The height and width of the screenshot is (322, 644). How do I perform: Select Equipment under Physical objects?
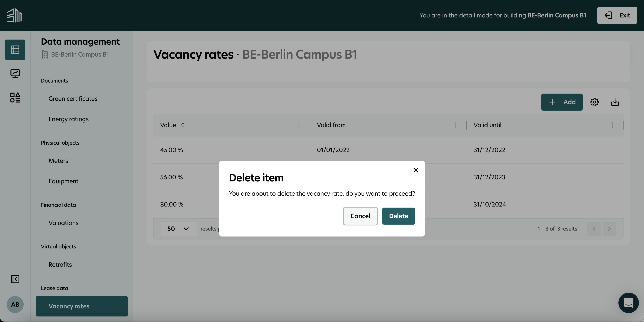(x=63, y=181)
